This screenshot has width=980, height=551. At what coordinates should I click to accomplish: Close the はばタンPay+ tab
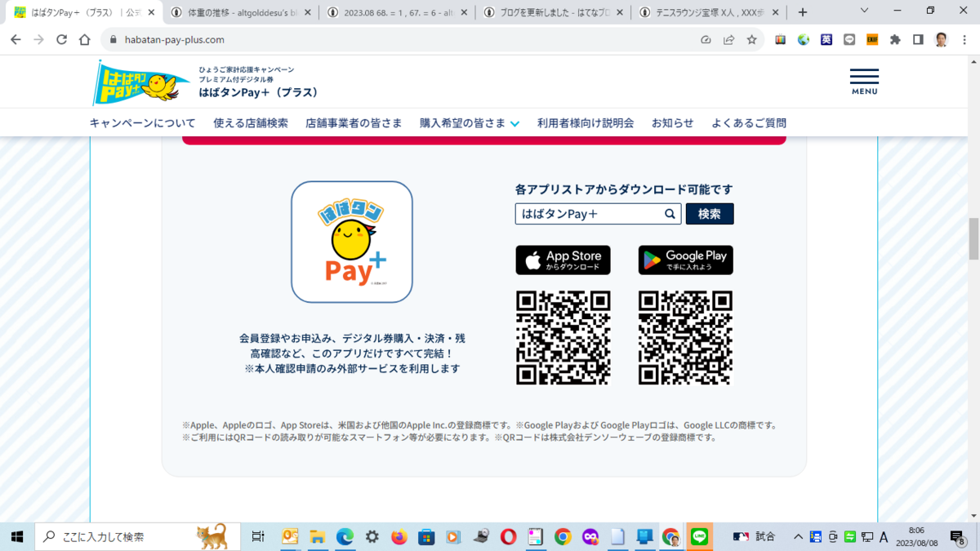click(x=151, y=12)
